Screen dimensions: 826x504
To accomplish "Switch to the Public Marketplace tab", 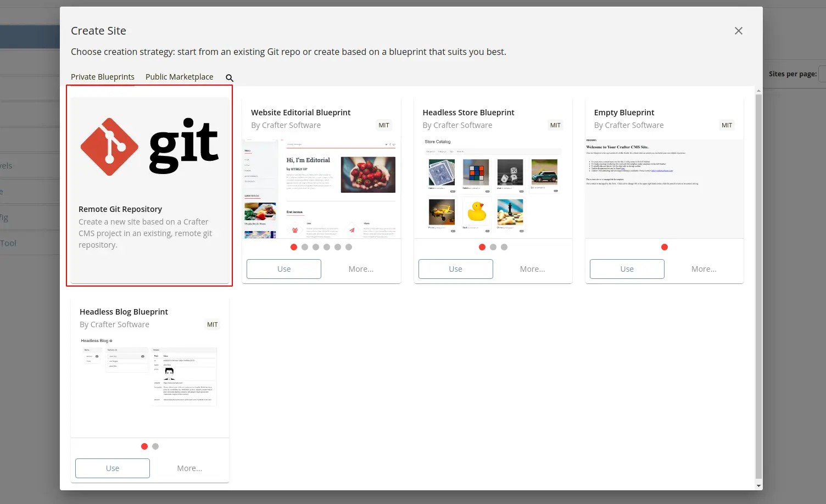I will pos(179,77).
